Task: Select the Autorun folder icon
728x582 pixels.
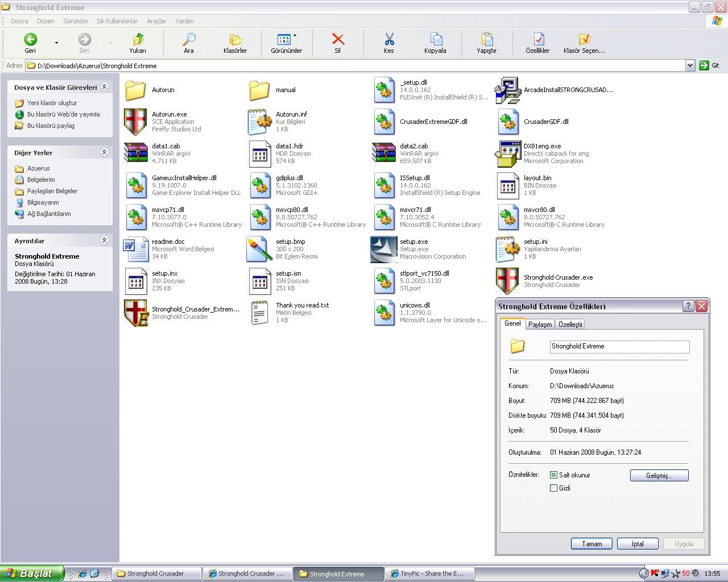Action: (x=135, y=90)
